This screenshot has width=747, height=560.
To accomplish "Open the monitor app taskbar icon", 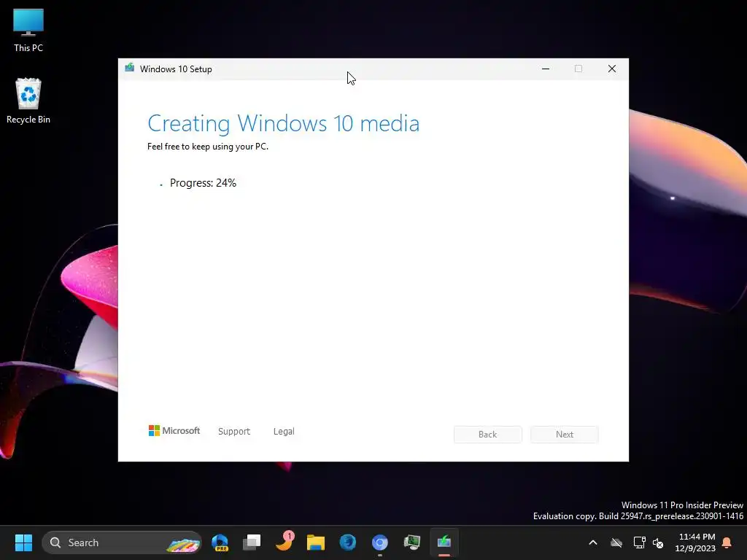I will click(x=412, y=542).
